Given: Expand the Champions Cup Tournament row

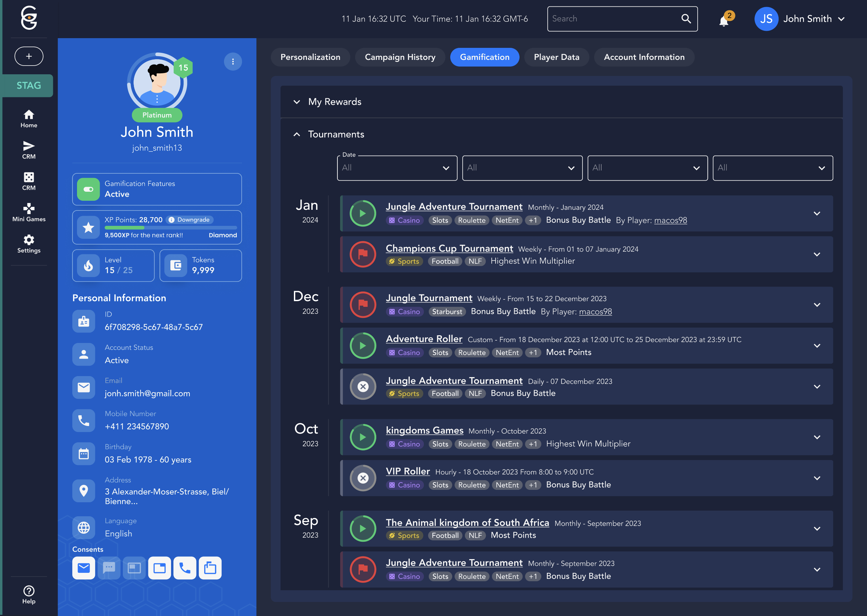Looking at the screenshot, I should coord(816,254).
